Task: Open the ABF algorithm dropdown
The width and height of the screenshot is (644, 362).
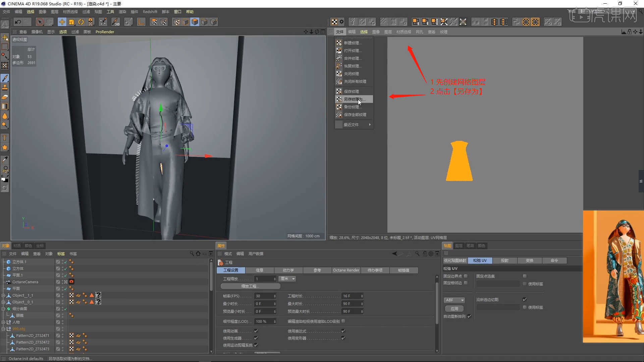Action: [x=454, y=300]
